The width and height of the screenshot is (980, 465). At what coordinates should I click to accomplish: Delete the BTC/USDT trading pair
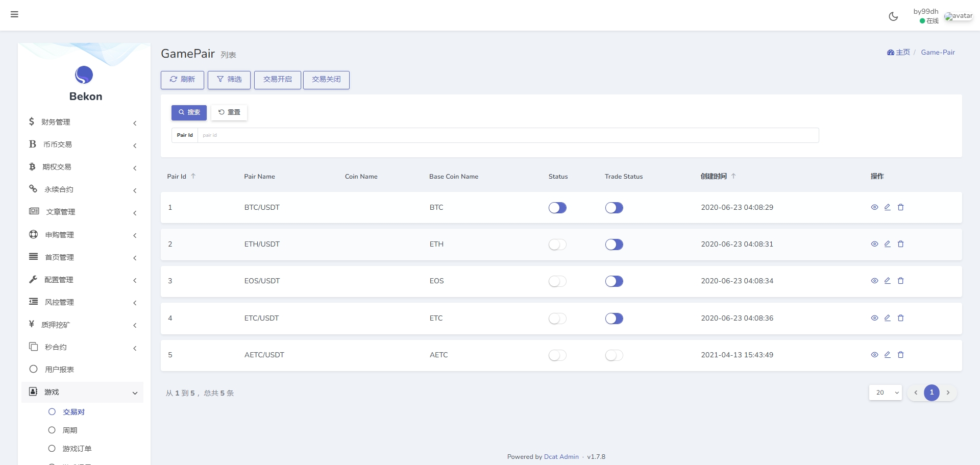(x=900, y=207)
